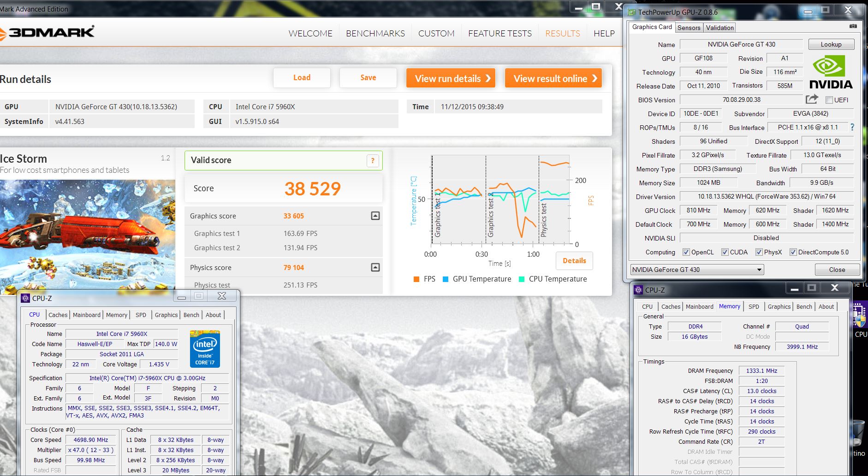This screenshot has width=868, height=476.
Task: Click the NVIDIA logo in GPU-Z
Action: click(x=831, y=72)
